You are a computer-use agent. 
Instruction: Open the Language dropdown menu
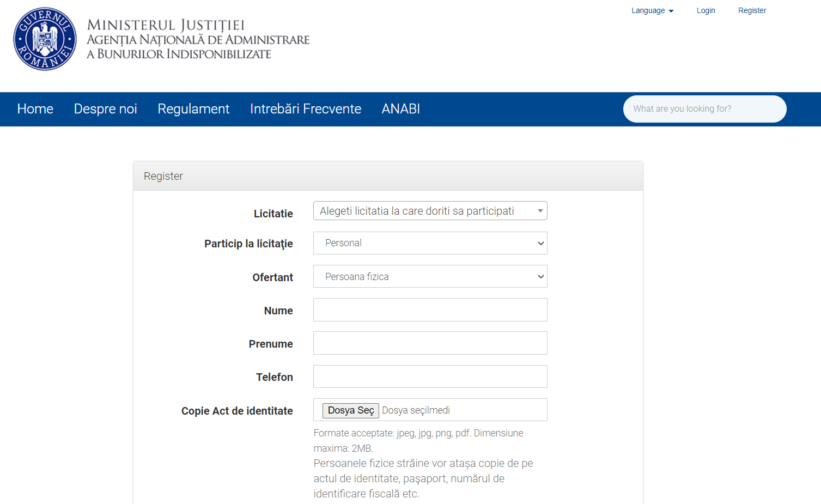click(652, 10)
